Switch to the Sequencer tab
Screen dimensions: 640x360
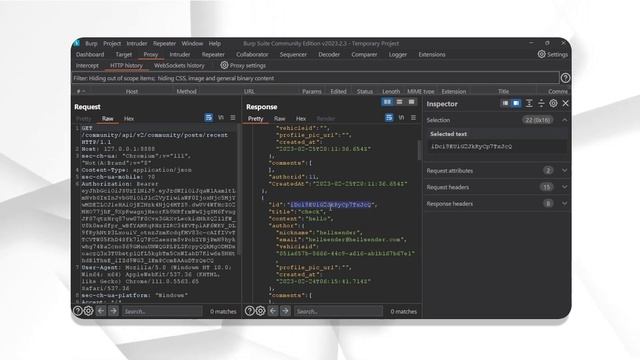[293, 54]
